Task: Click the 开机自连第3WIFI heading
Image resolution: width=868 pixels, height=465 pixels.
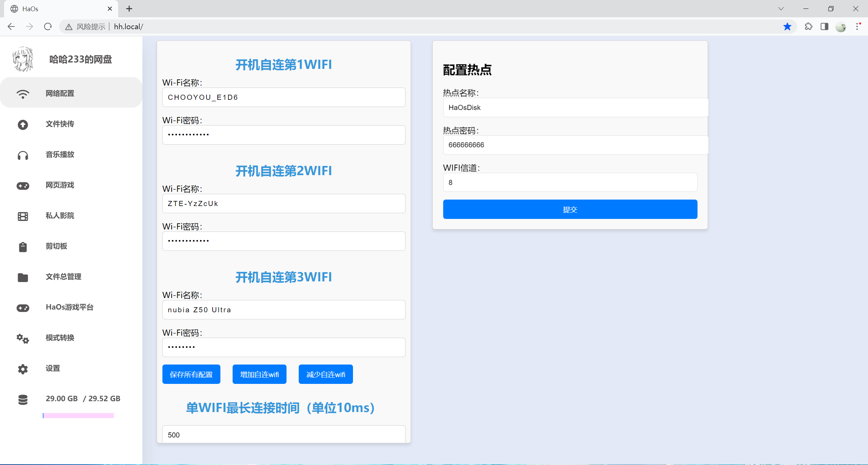Action: pos(284,277)
